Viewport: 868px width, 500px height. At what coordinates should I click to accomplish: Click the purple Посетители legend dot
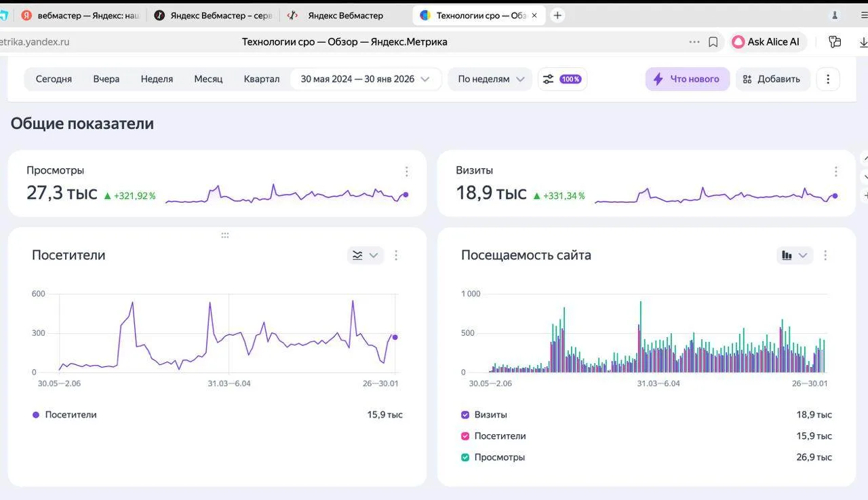coord(36,415)
